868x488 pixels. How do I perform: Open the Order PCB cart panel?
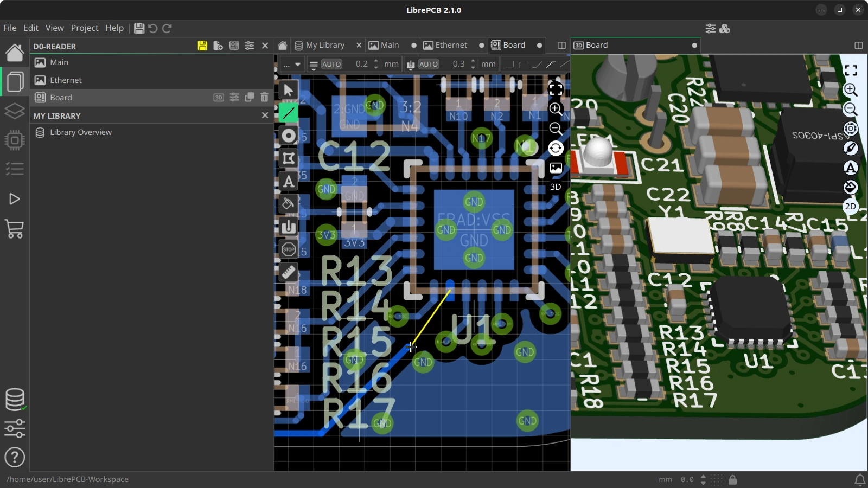(x=15, y=229)
